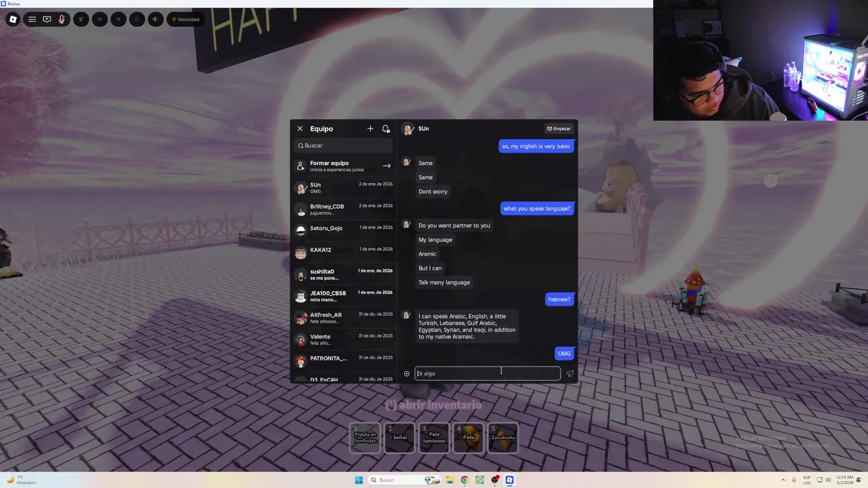
Task: Open ESP LAA language selector
Action: [807, 480]
